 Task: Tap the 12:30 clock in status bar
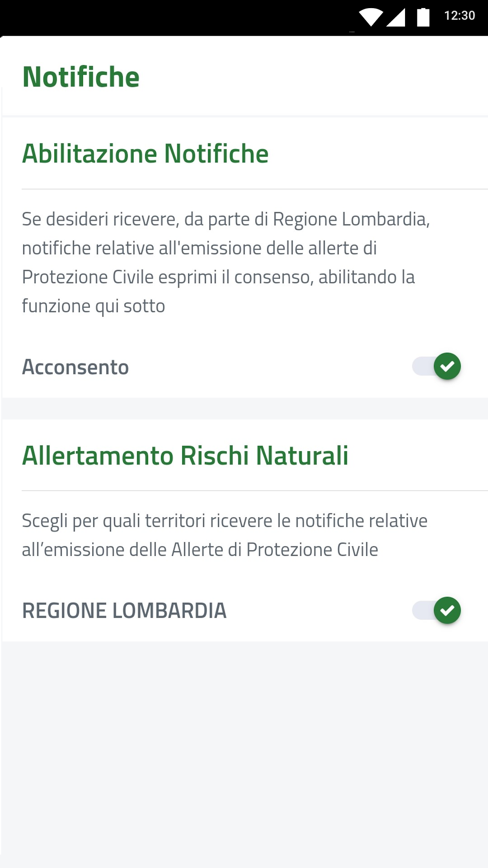pyautogui.click(x=460, y=16)
